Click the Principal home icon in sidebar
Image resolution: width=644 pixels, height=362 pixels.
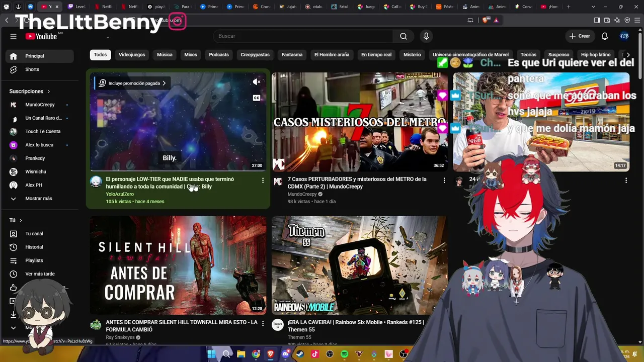pos(14,56)
